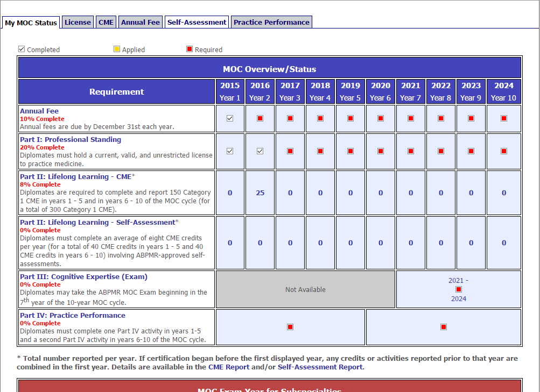The width and height of the screenshot is (540, 392).
Task: Click Self-Assessment value 0 for 2015
Action: pyautogui.click(x=230, y=243)
